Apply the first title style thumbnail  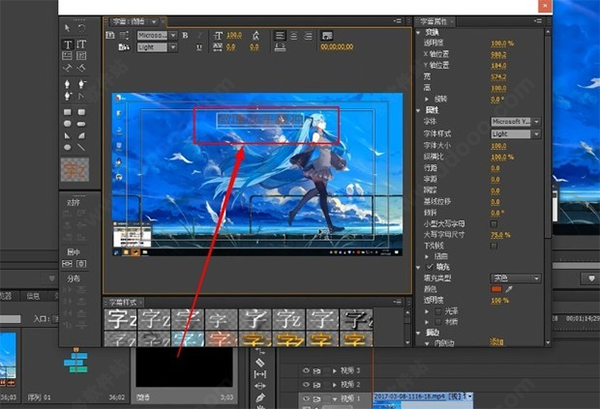tap(121, 319)
